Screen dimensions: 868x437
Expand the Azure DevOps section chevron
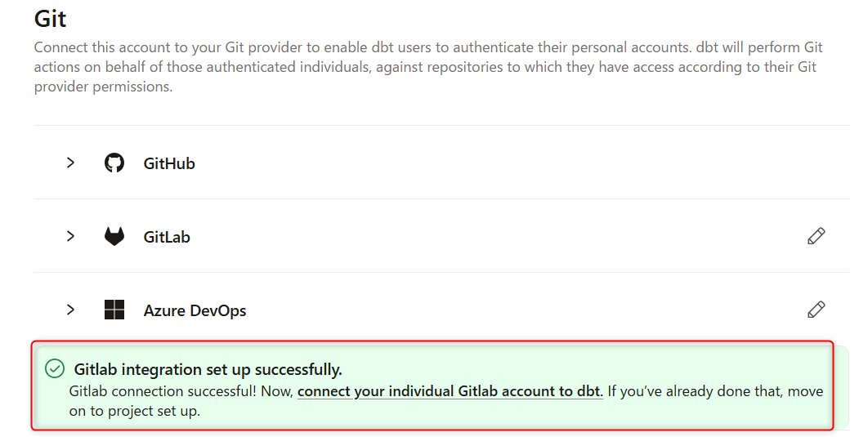click(70, 310)
